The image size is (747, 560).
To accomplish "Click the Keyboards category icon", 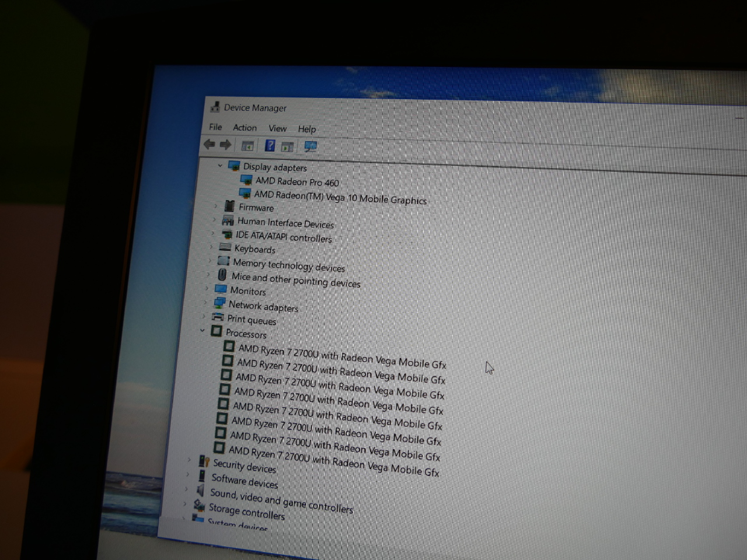I will 225,247.
